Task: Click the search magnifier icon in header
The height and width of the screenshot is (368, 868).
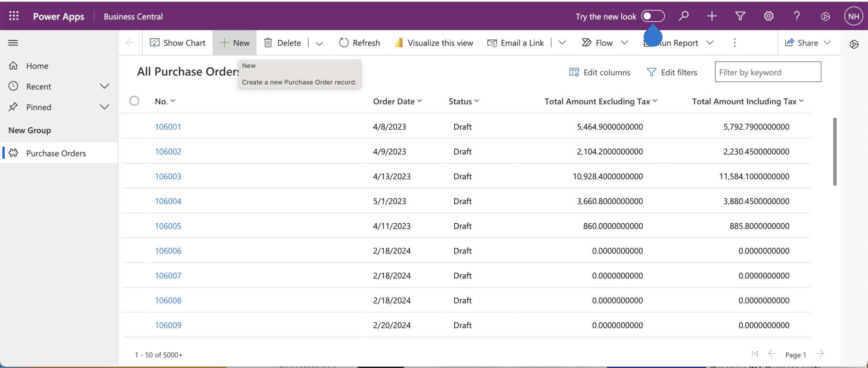Action: [x=683, y=16]
